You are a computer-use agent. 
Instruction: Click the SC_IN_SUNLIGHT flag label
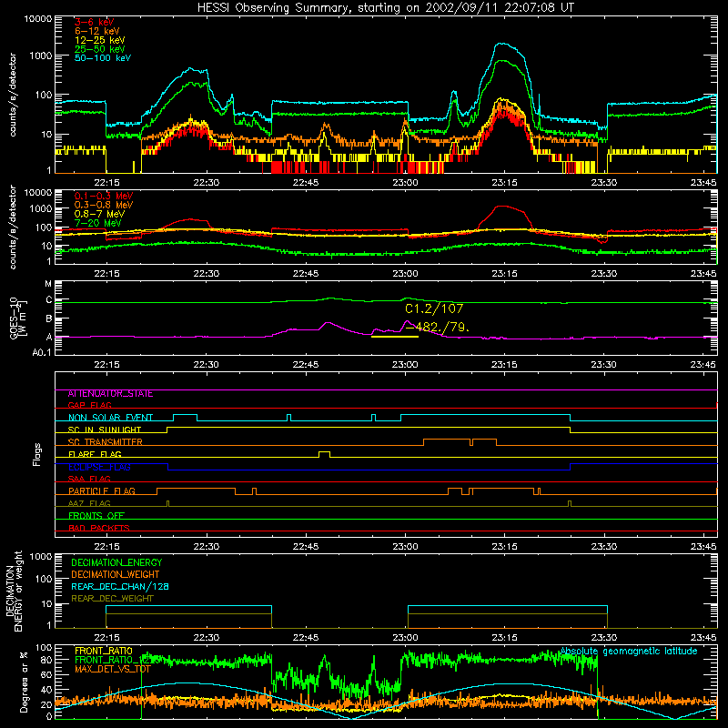tap(105, 430)
